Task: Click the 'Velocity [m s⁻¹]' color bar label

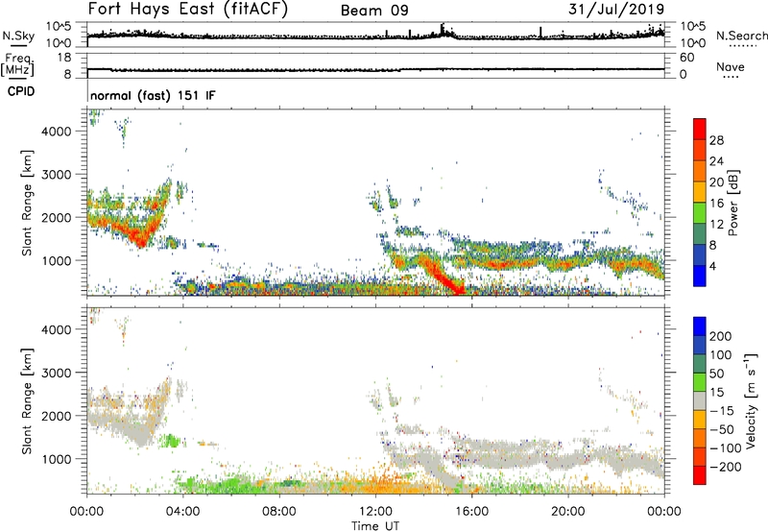Action: (751, 400)
